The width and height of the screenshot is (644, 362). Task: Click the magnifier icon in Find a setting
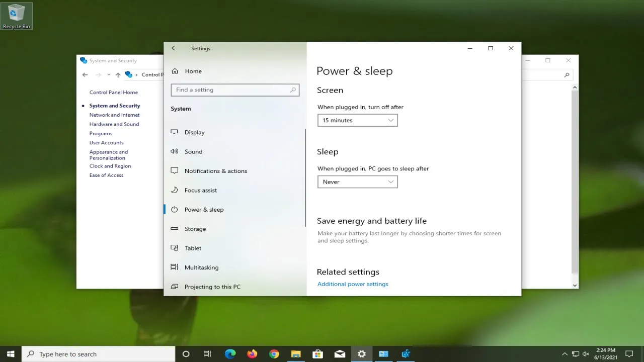tap(293, 90)
